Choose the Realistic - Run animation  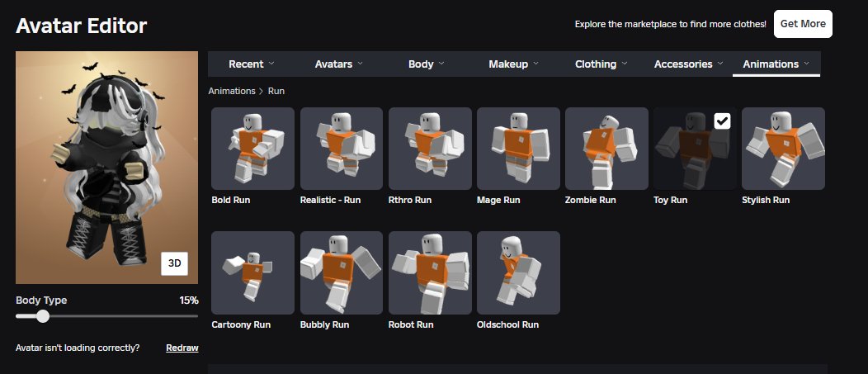tap(342, 149)
